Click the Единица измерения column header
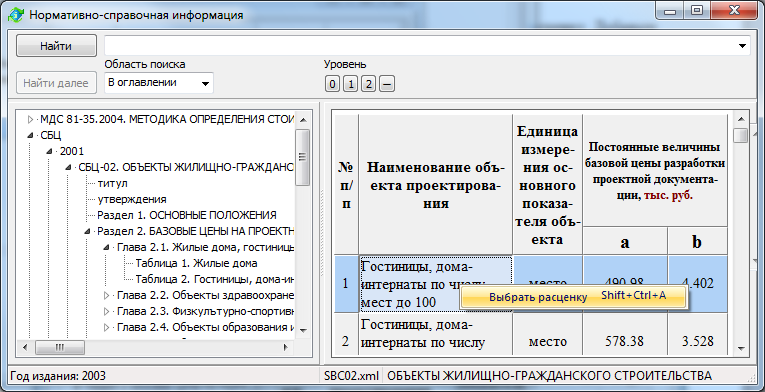The height and width of the screenshot is (392, 765). point(547,185)
